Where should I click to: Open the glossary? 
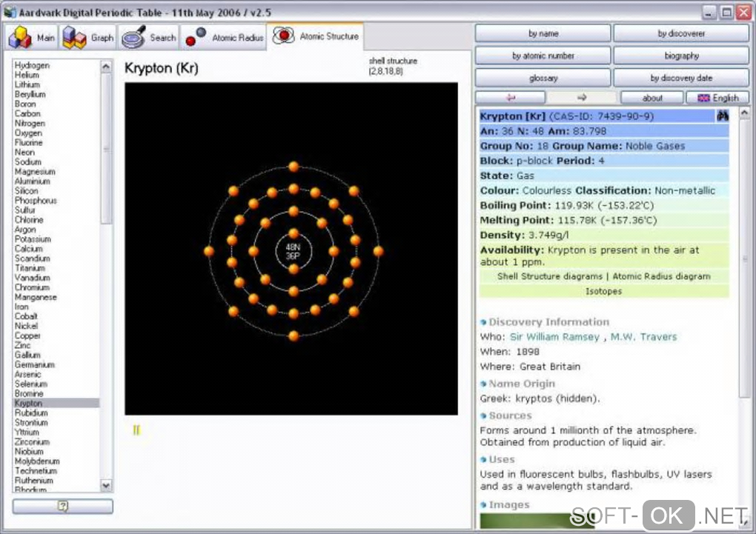point(543,78)
